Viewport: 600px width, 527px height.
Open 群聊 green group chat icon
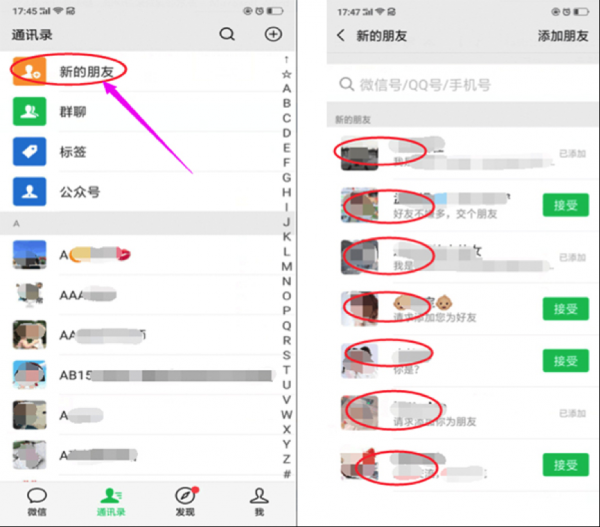point(30,111)
